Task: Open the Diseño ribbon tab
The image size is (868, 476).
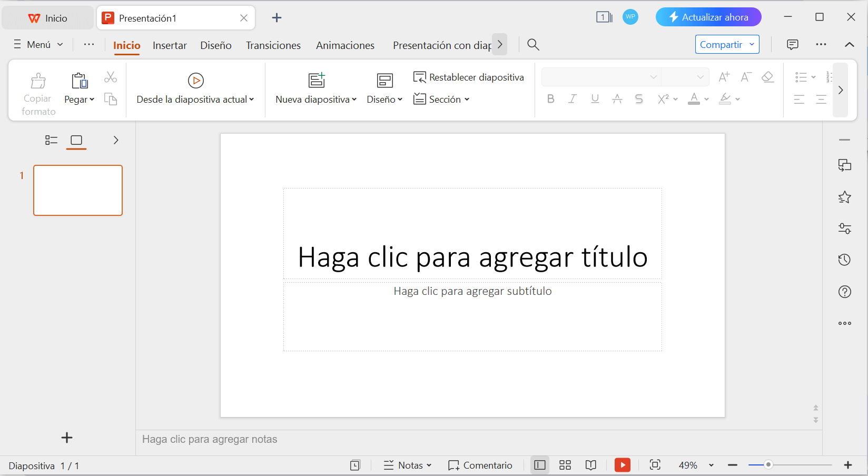Action: (216, 45)
